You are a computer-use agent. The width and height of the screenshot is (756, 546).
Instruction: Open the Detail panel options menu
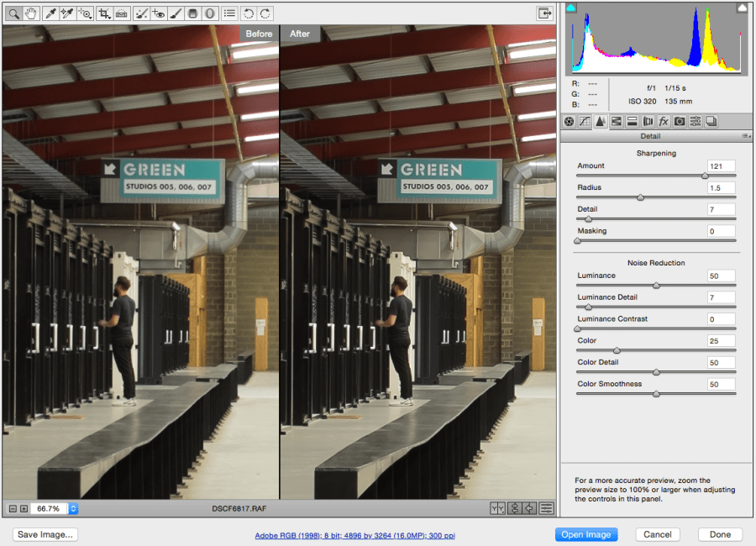point(745,136)
